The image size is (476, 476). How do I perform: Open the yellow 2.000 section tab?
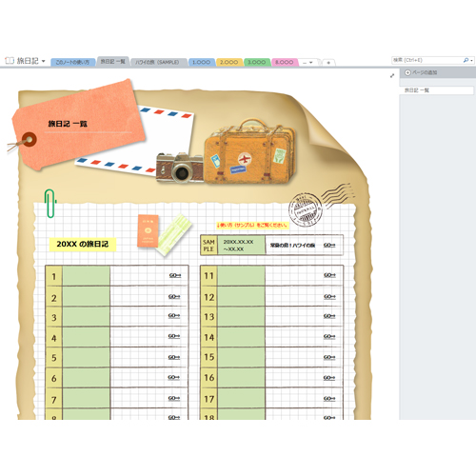point(228,62)
